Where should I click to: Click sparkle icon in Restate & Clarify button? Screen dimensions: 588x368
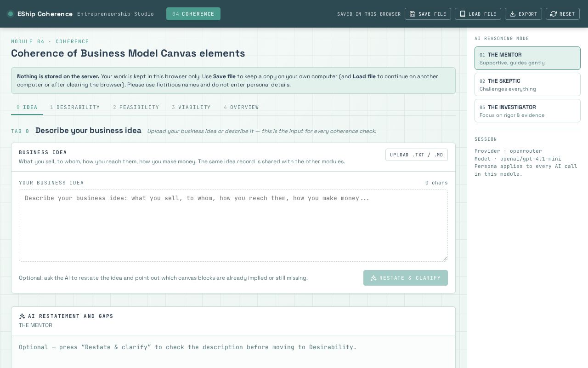(373, 278)
